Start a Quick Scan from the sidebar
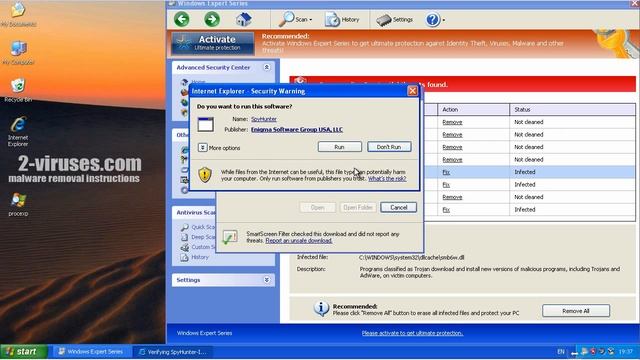 tap(198, 227)
